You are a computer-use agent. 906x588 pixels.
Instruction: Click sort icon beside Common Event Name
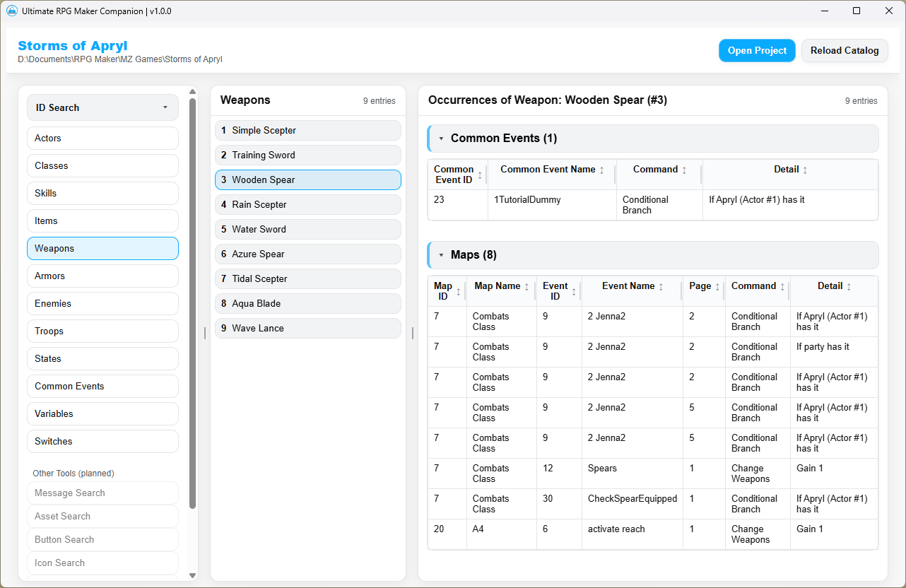tap(602, 170)
